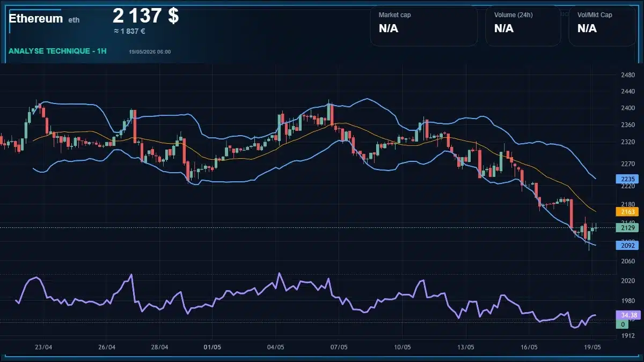644x362 pixels.
Task: Click the 2060 price axis label
Action: pos(627,261)
